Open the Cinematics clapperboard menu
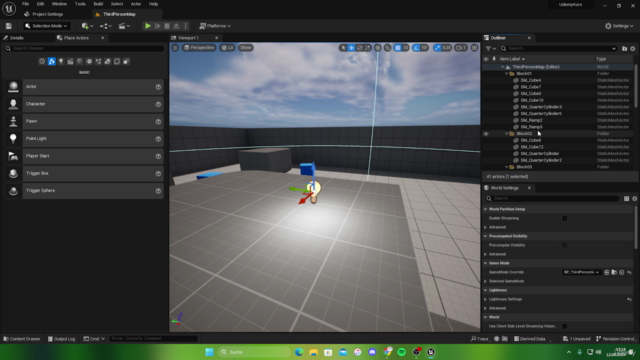Screen dimensions: 640x360 (124, 26)
